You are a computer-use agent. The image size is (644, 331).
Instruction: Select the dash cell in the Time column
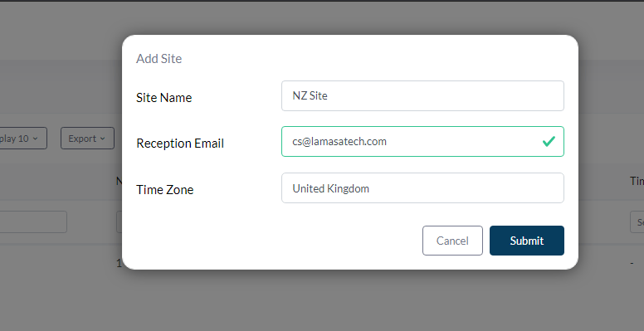[632, 263]
